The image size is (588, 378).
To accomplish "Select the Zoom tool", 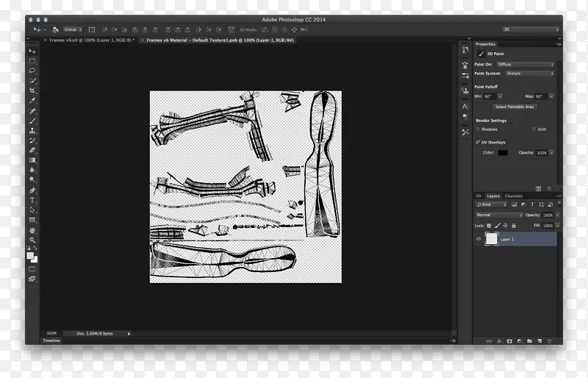I will click(x=32, y=240).
